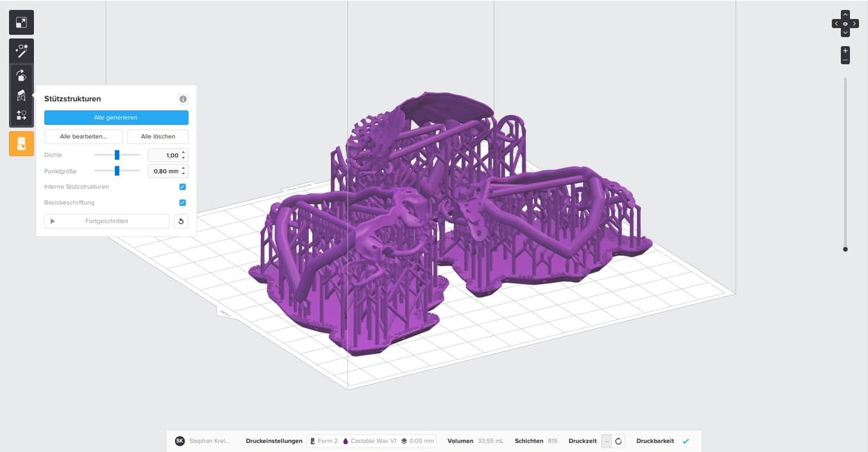This screenshot has height=452, width=868.
Task: Open the One-Click Print magic wand tool
Action: click(21, 51)
